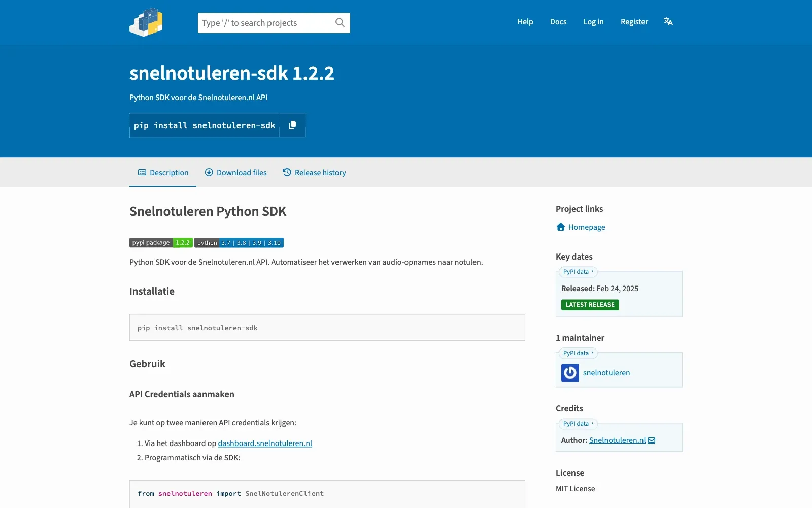The image size is (812, 508).
Task: Open the Release history tab
Action: point(314,173)
